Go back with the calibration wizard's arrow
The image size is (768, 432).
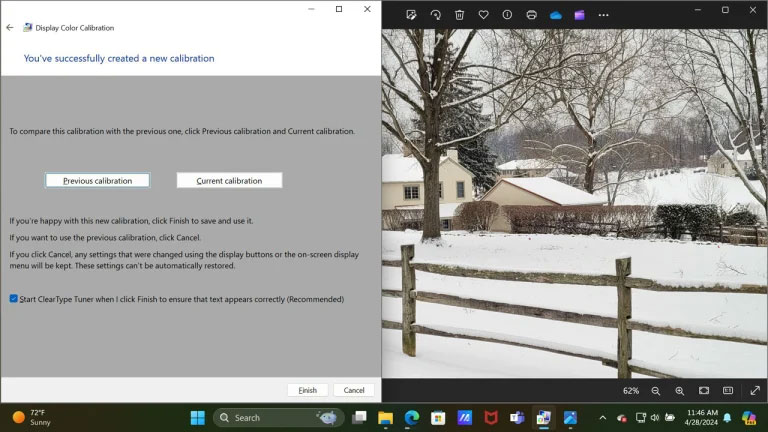pyautogui.click(x=10, y=27)
